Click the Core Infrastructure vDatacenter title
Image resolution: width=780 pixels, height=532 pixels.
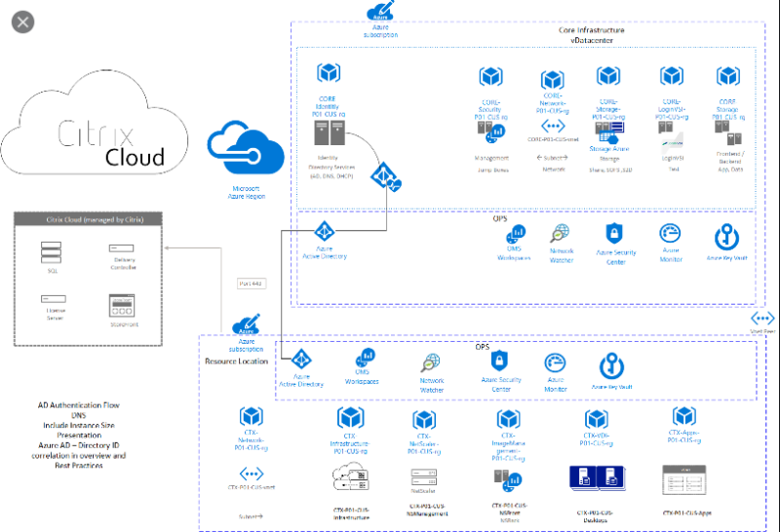592,35
